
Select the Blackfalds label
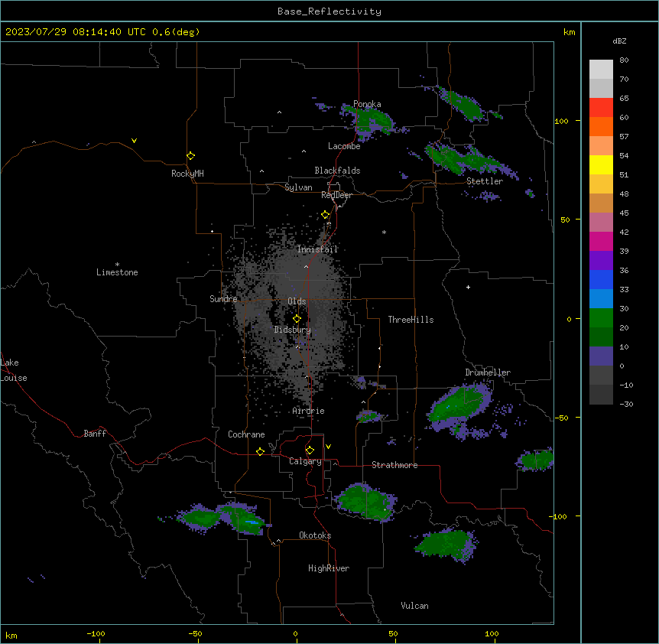point(337,171)
